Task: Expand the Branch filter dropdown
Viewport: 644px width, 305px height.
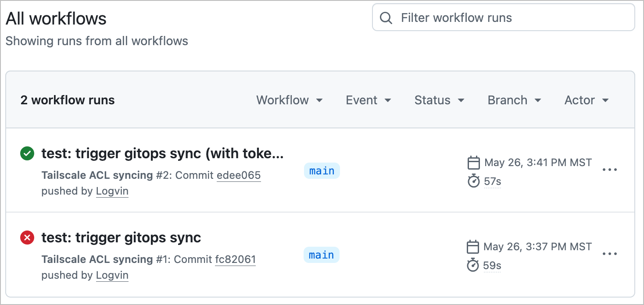Action: (514, 100)
